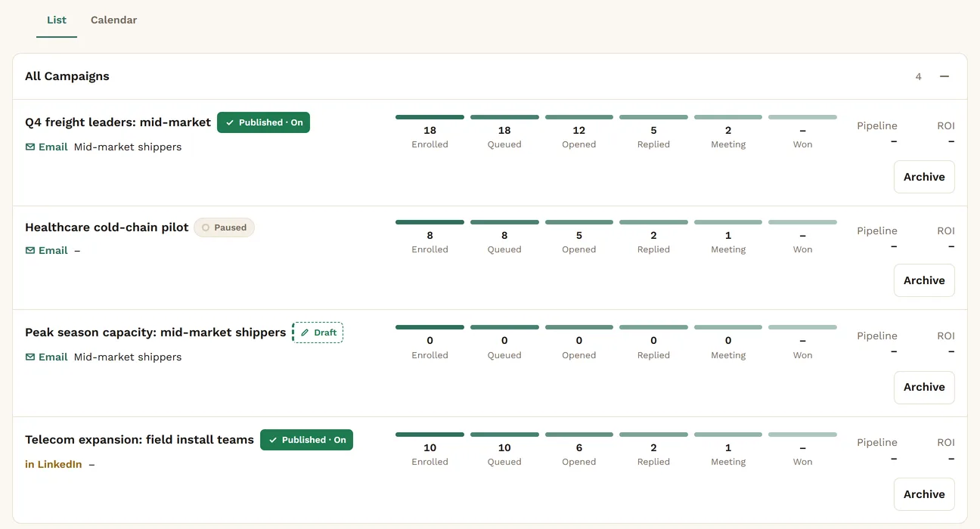
Task: Click the 6 Opened count for Telecom expansion
Action: click(579, 448)
